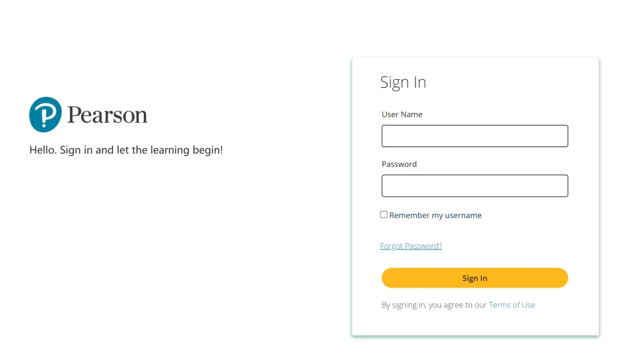Click the word 'Hello' in the tagline
This screenshot has height=358, width=644.
click(42, 150)
